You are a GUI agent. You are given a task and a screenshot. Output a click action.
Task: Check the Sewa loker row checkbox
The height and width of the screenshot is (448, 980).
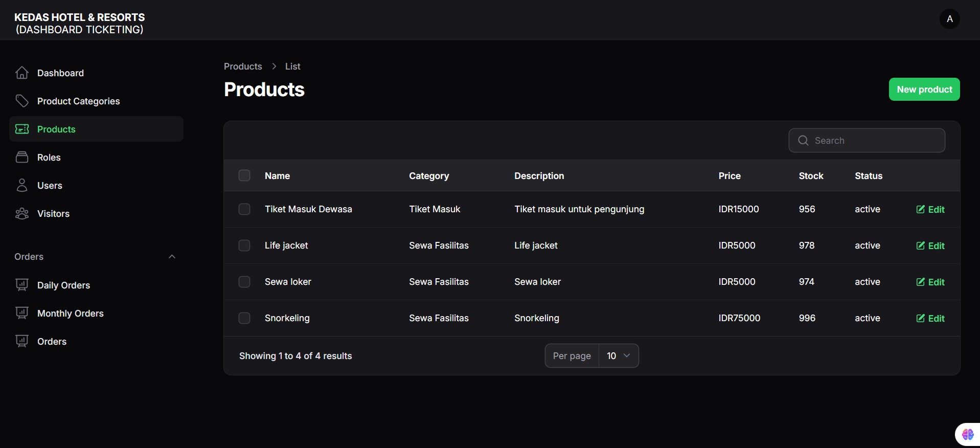coord(244,282)
